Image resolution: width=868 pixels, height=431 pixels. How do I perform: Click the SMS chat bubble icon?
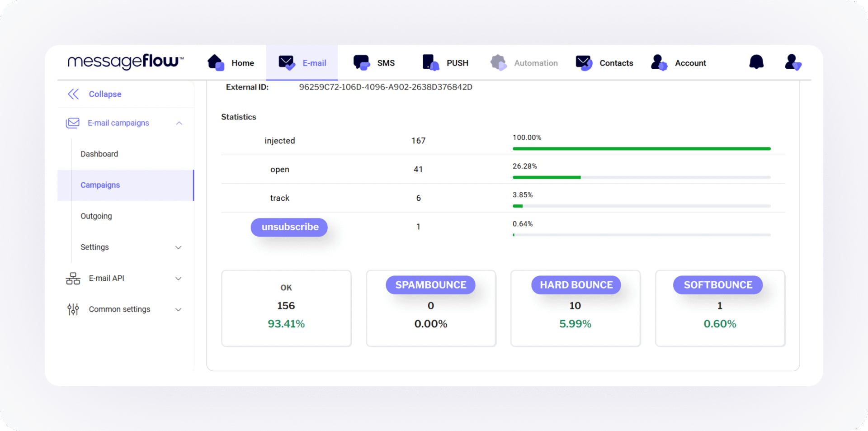click(x=361, y=62)
